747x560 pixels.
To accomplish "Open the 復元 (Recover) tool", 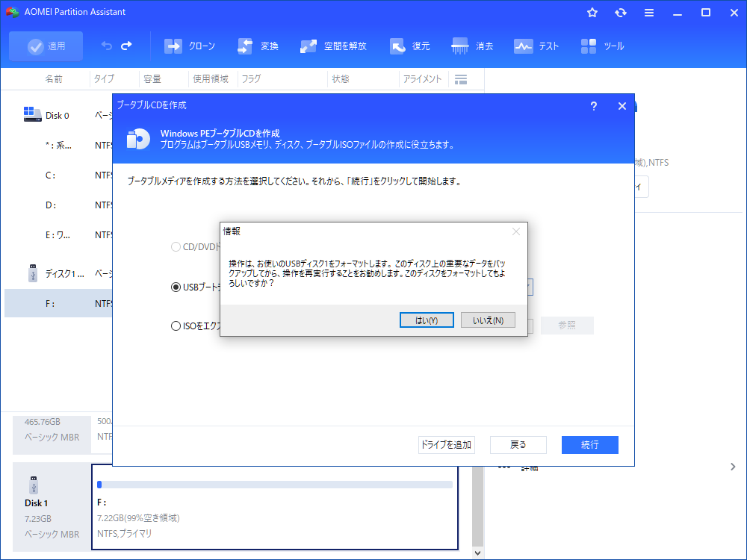I will click(409, 46).
